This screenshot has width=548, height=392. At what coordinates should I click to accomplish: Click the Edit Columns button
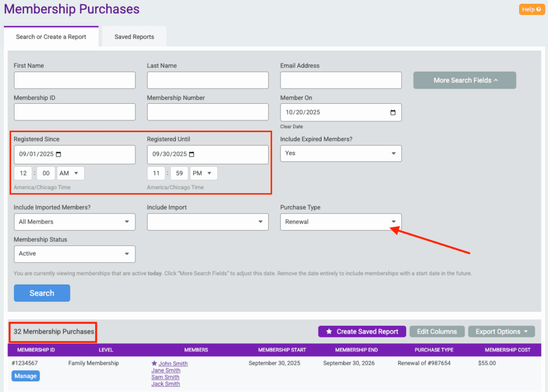click(437, 332)
